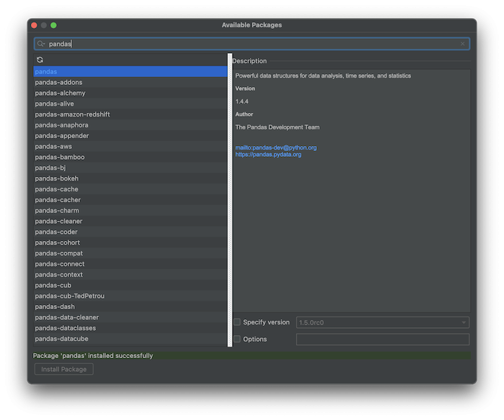Viewport: 504px width, 420px height.
Task: Select pandas-alive in the list
Action: click(x=130, y=104)
